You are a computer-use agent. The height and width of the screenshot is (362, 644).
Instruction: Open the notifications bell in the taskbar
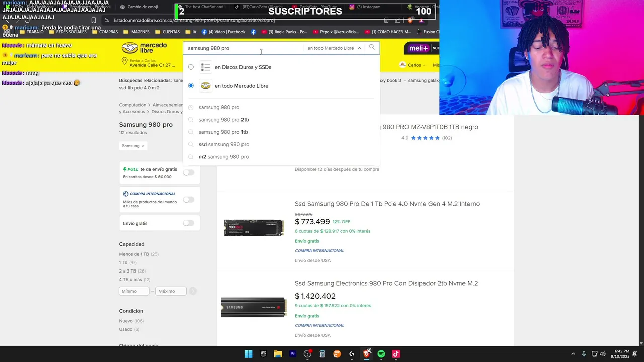(x=635, y=354)
